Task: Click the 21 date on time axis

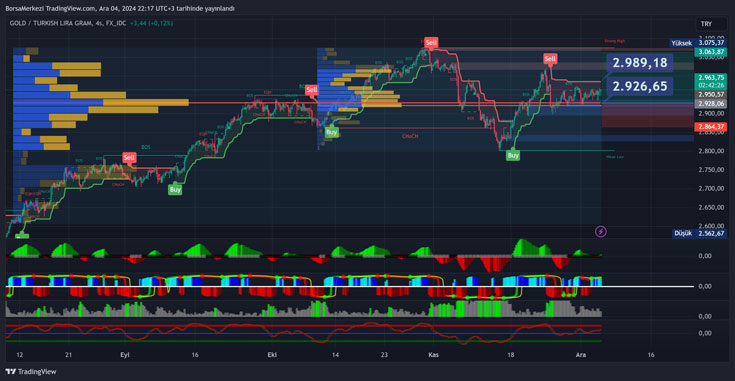Action: point(68,355)
